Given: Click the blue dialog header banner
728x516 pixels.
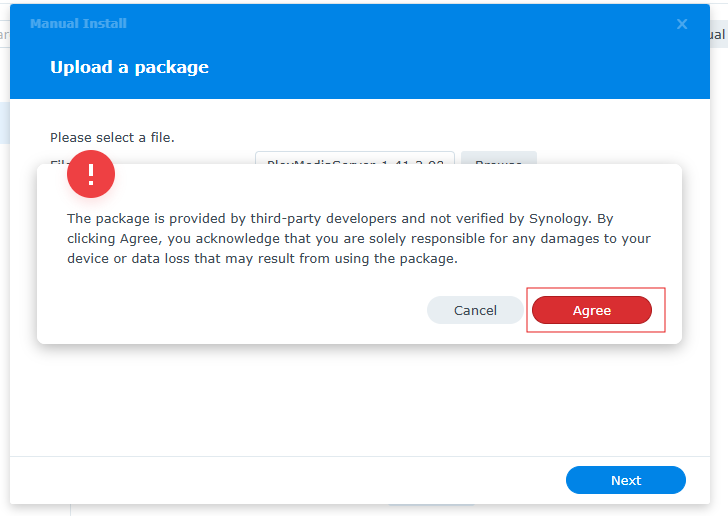Looking at the screenshot, I should tap(360, 52).
